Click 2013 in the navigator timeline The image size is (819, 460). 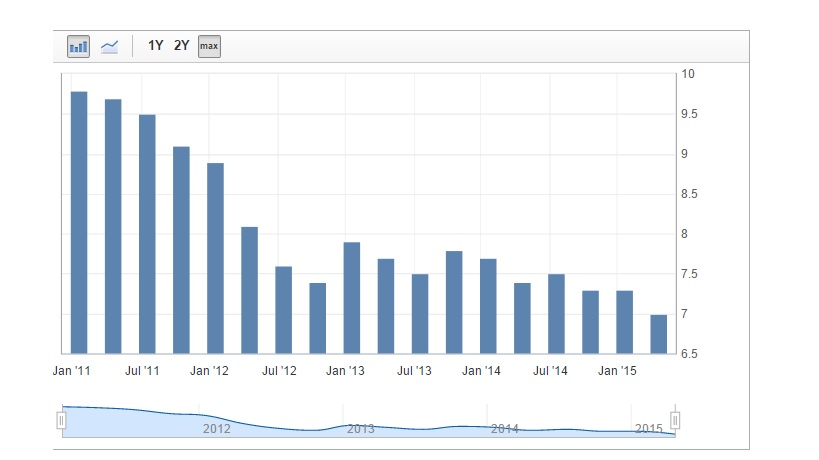361,429
